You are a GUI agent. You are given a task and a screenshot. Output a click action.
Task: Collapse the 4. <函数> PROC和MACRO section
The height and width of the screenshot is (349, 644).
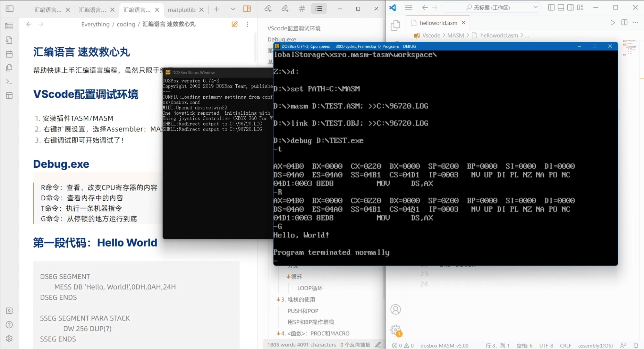click(x=278, y=333)
